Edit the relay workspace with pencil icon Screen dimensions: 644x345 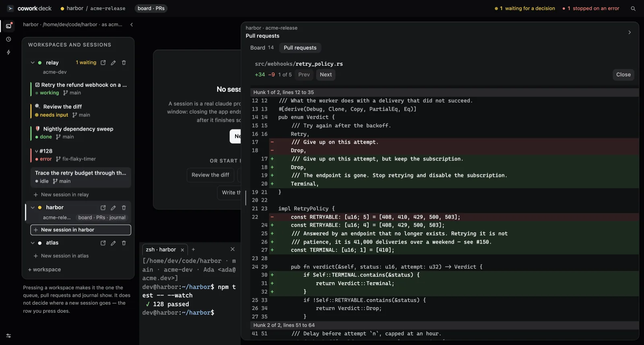pyautogui.click(x=114, y=63)
